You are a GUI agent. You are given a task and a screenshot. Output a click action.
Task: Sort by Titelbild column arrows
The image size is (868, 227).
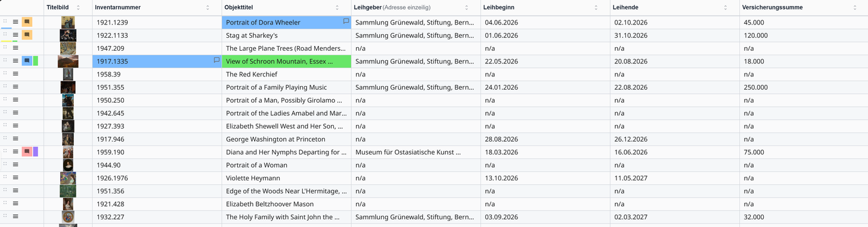pos(78,7)
